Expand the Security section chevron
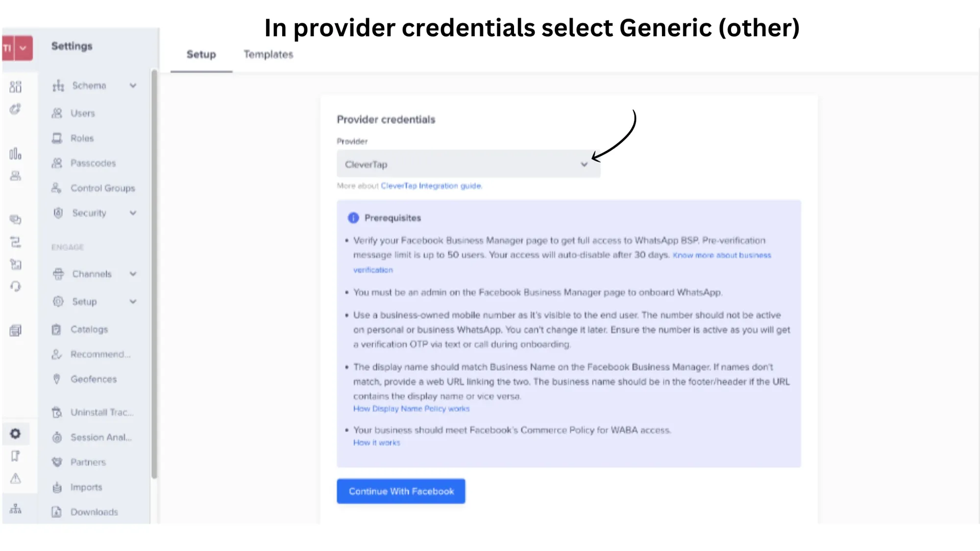The width and height of the screenshot is (980, 551). point(133,213)
